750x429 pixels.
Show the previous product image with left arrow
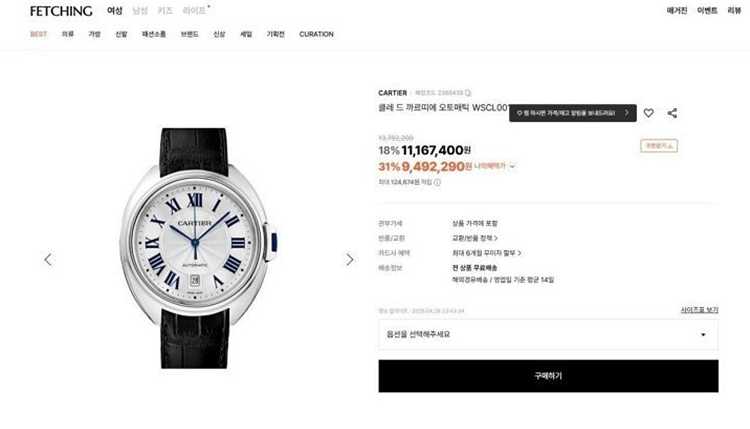click(x=48, y=260)
